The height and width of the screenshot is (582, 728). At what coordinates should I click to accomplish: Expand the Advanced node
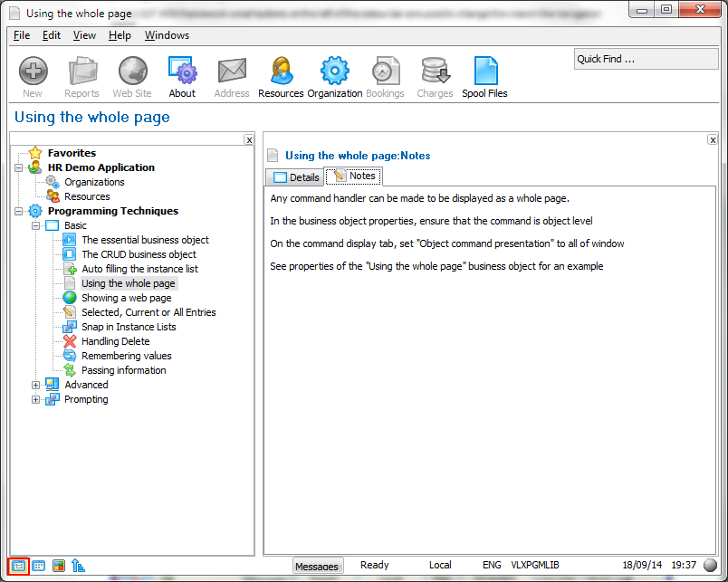click(35, 386)
